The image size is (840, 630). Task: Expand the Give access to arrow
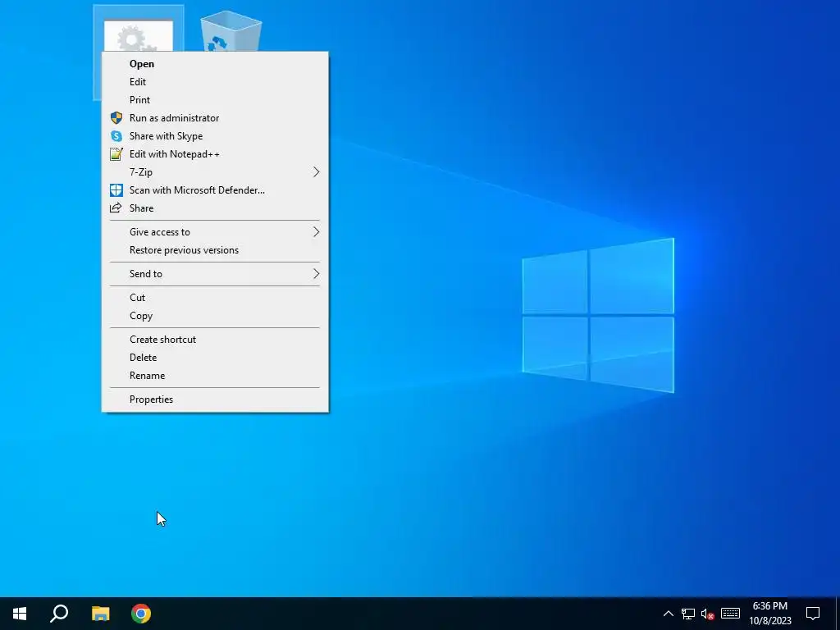pyautogui.click(x=316, y=232)
